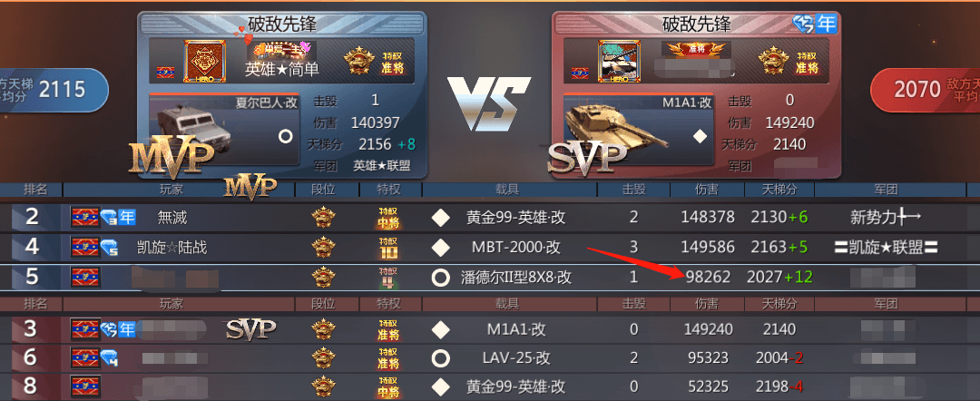The width and height of the screenshot is (980, 401).
Task: Click the 中将 privilege badge for 無滅
Action: (x=388, y=218)
